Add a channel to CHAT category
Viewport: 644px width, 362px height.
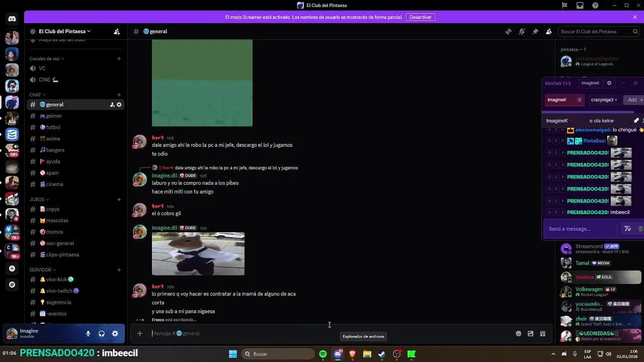coord(119,95)
